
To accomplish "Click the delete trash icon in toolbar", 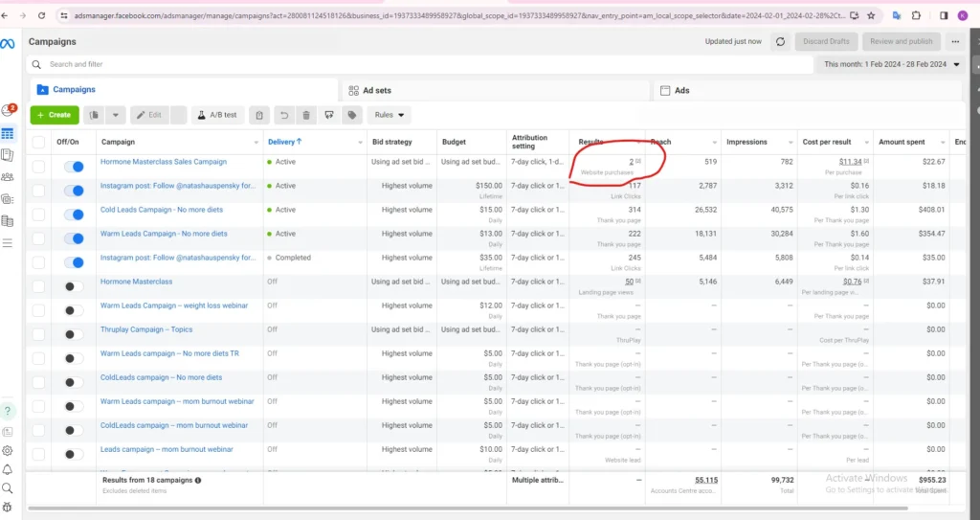I will (x=306, y=115).
